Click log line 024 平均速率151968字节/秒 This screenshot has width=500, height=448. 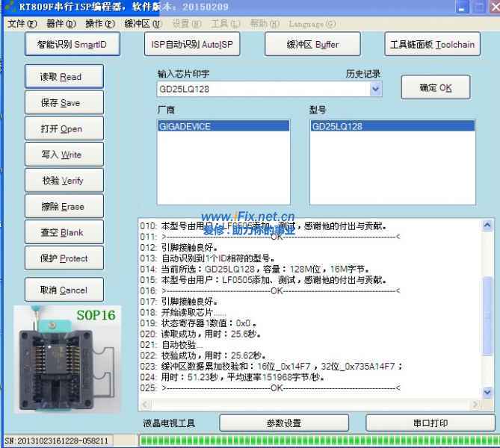[232, 377]
